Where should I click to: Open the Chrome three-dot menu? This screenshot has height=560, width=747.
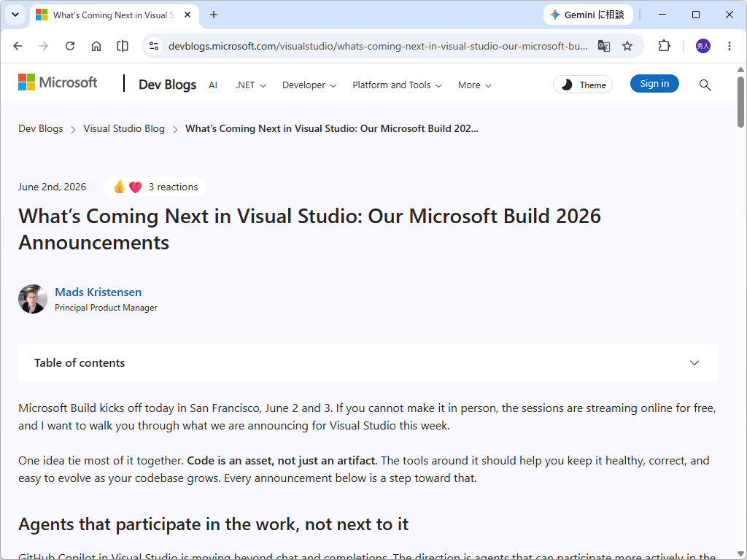pos(729,46)
